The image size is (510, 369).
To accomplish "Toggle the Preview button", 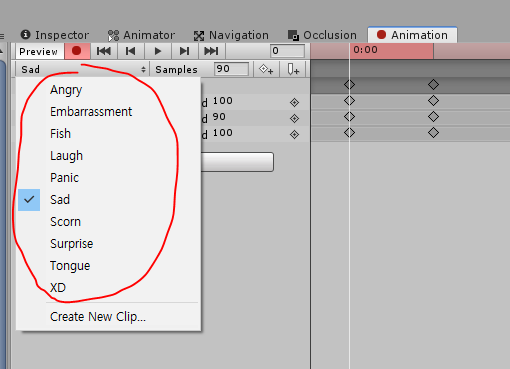I will 39,51.
